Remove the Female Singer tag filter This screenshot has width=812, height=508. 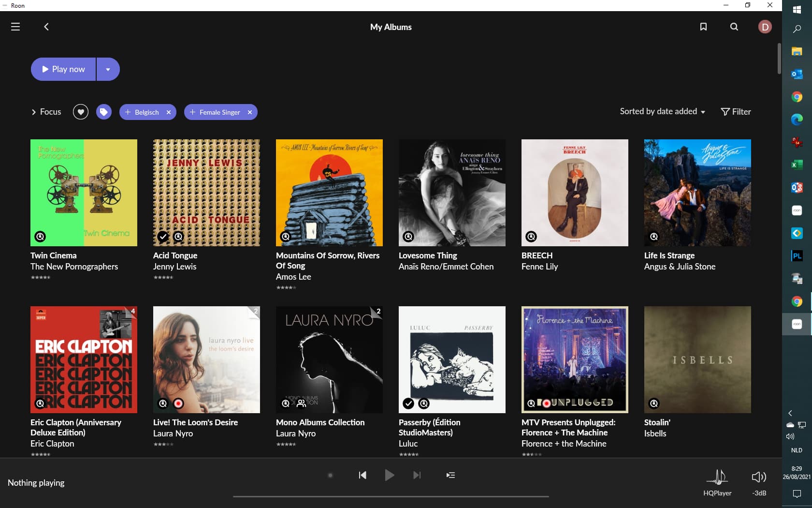250,112
